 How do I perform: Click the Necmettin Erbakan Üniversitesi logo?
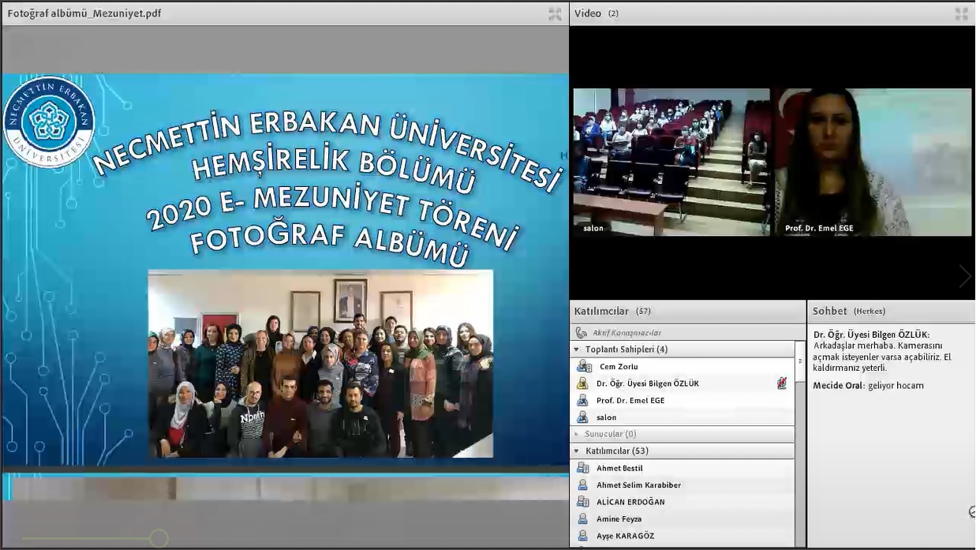(49, 122)
